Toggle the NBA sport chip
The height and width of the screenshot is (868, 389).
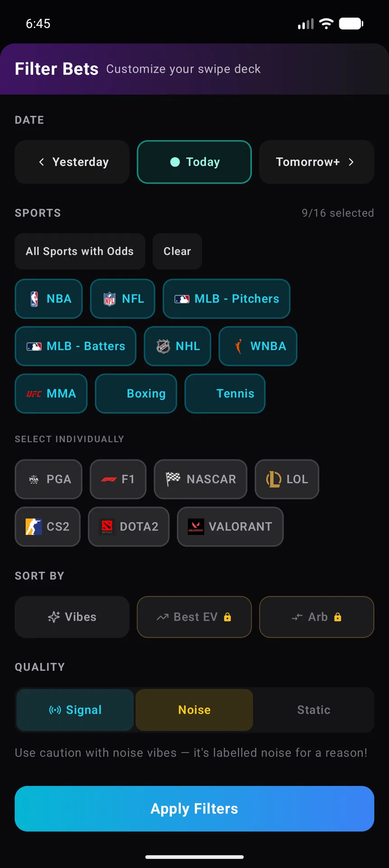tap(49, 299)
